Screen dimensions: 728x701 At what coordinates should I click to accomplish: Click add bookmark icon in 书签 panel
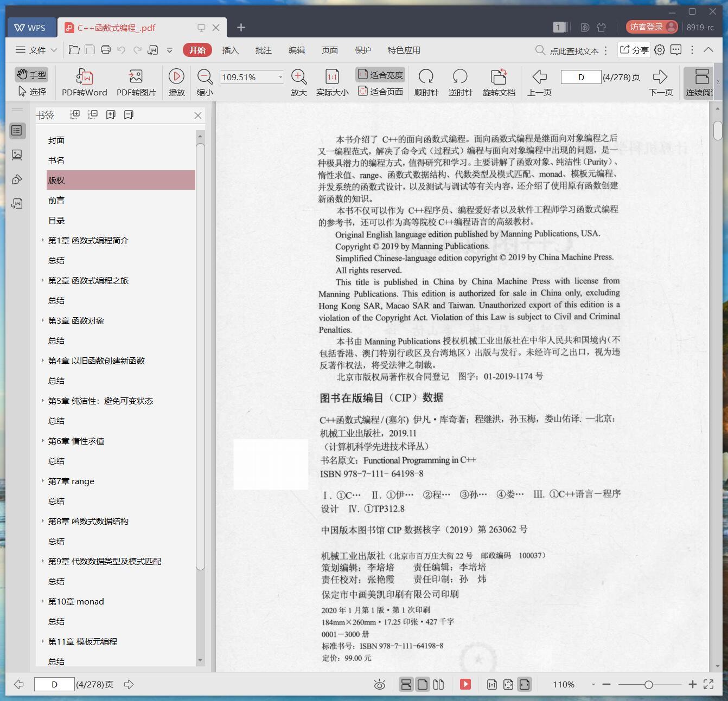tap(111, 114)
